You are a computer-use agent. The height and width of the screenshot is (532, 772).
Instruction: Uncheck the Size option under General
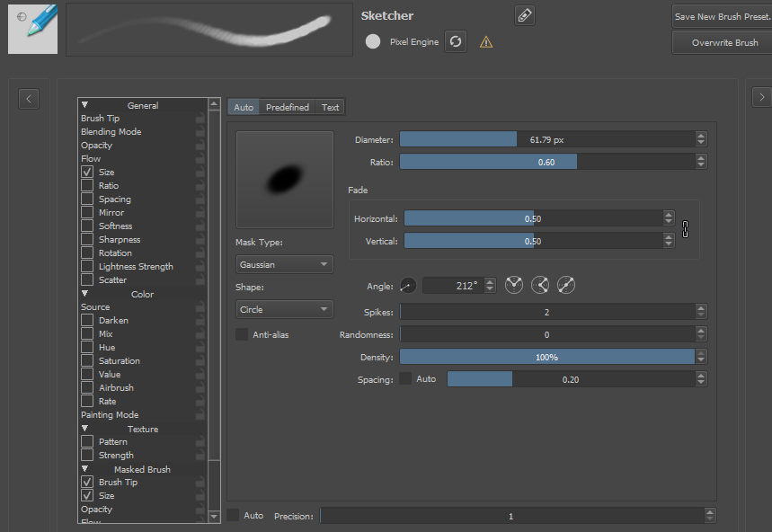(87, 172)
